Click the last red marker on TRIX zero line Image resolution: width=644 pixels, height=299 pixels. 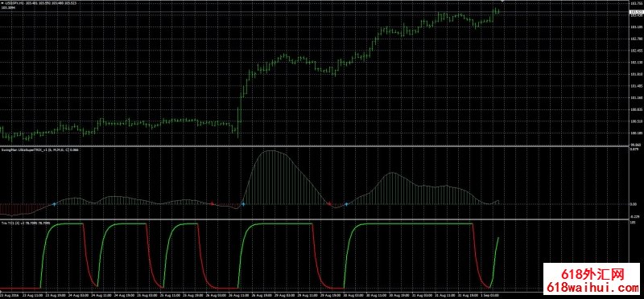click(329, 203)
